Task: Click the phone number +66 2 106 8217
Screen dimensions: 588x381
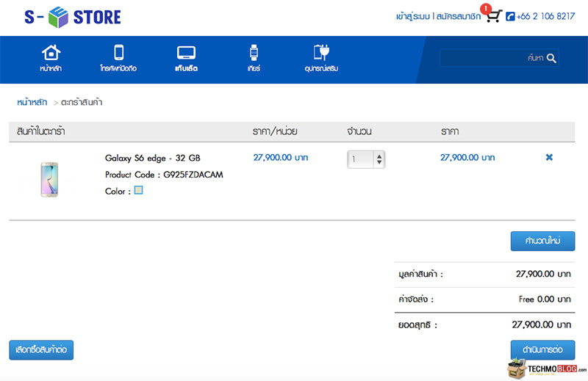Action: pos(545,16)
